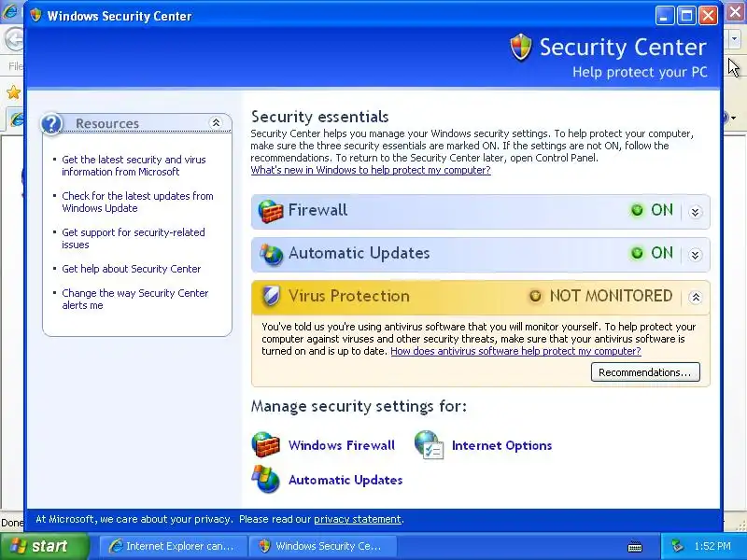Click the green Automatic Updates ON indicator
The width and height of the screenshot is (747, 560).
coord(637,253)
